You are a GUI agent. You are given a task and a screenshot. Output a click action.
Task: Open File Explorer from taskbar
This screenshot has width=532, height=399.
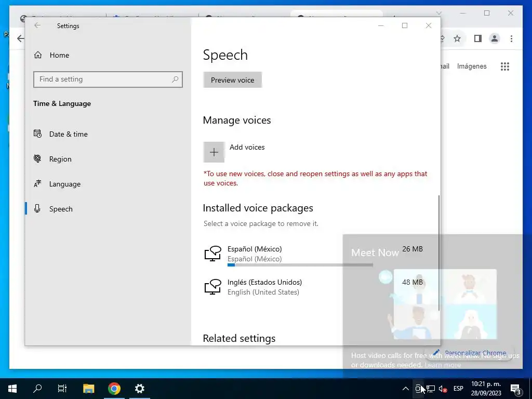[x=88, y=389]
